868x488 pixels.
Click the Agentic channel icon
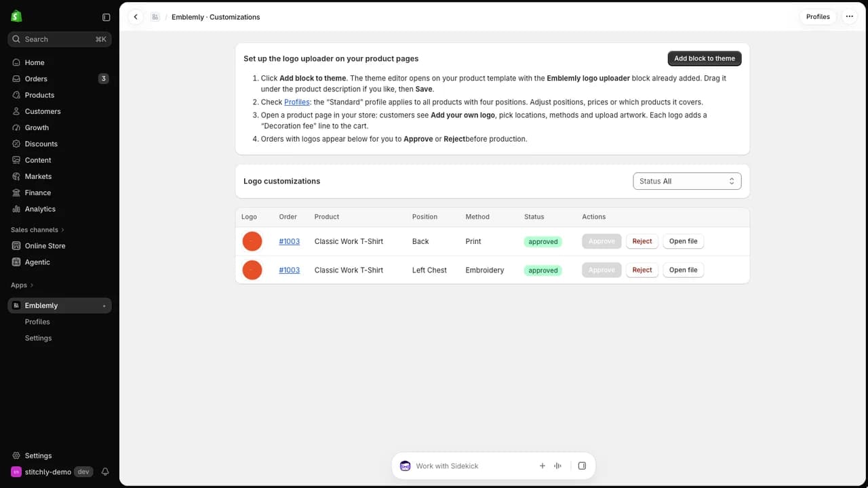click(16, 262)
